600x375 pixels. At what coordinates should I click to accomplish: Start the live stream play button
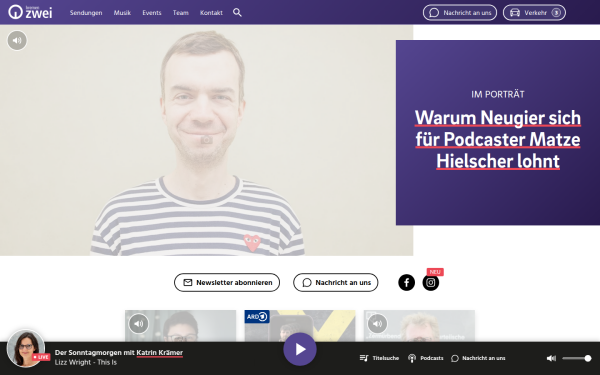point(300,349)
